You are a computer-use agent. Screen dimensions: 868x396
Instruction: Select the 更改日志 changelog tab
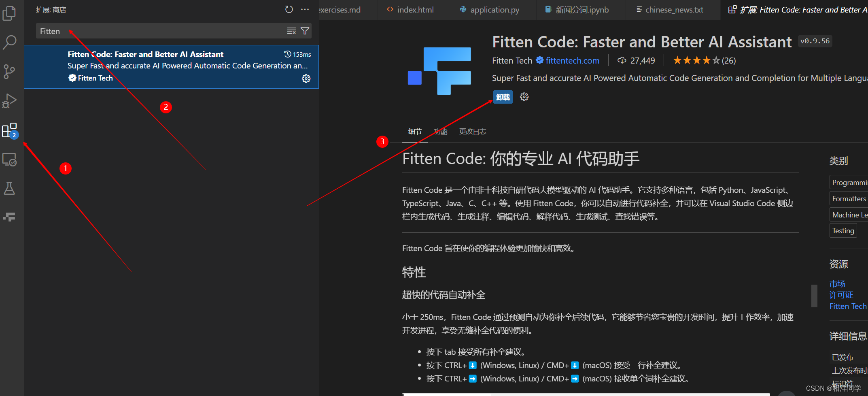pyautogui.click(x=473, y=132)
